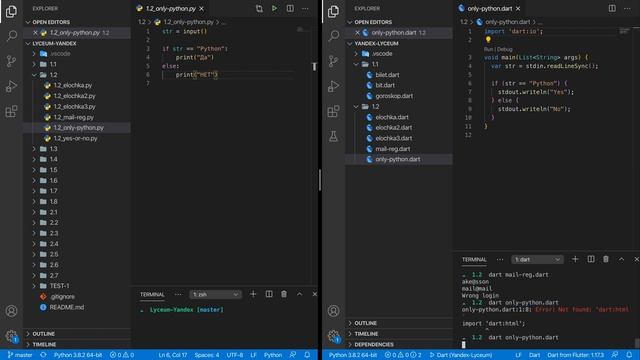Click Run code lens above main function

point(489,49)
